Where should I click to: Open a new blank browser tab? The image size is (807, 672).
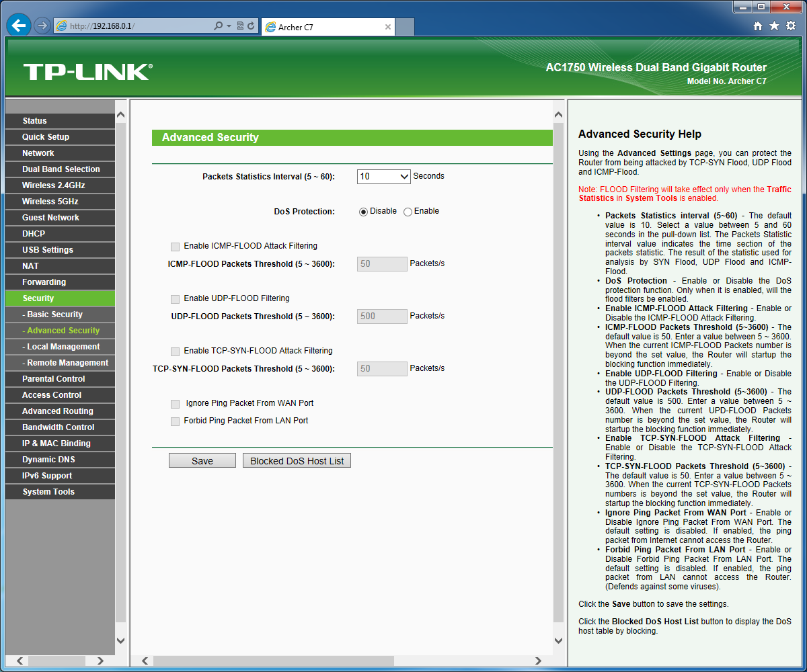click(404, 27)
